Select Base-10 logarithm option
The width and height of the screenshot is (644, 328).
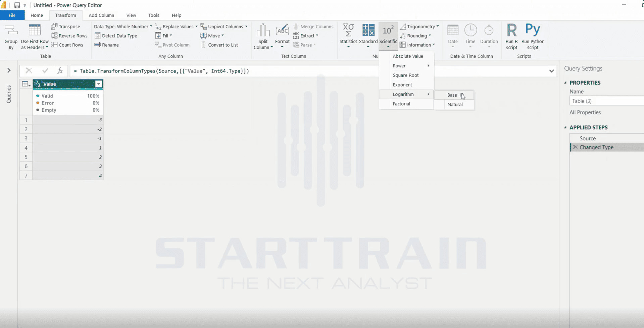[x=454, y=95]
